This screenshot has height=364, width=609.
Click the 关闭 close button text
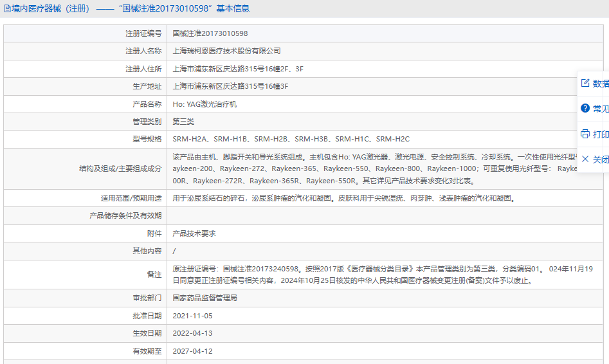click(x=601, y=159)
